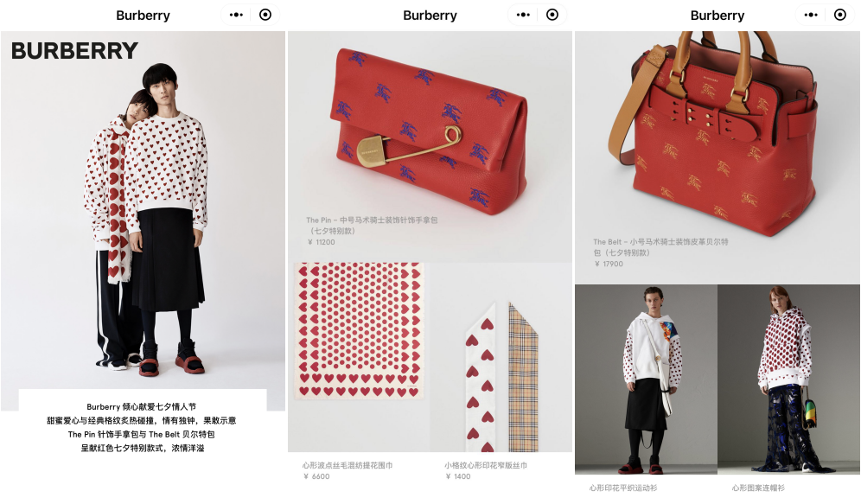Tap the circle target icon in the left panel
This screenshot has height=504, width=861.
(265, 15)
